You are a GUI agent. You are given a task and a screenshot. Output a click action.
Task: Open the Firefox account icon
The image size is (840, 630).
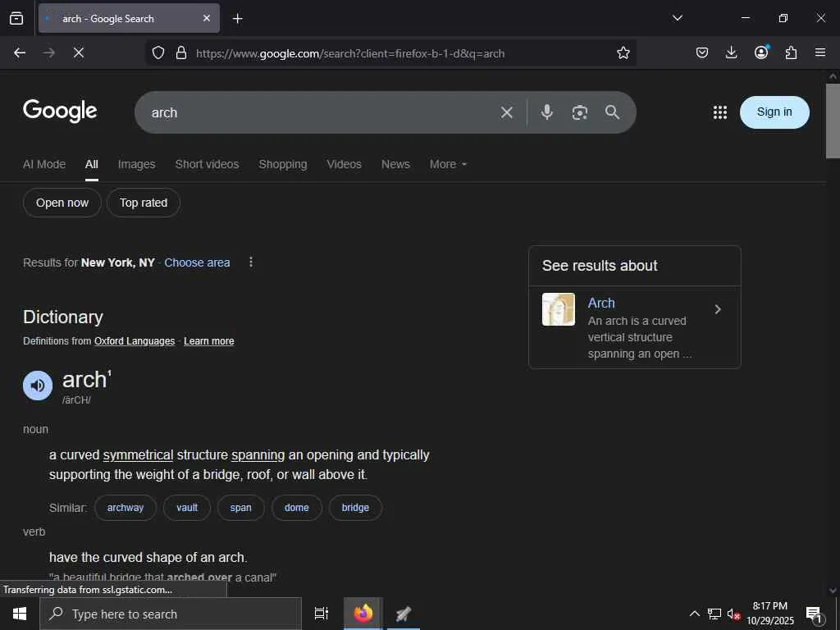(761, 52)
